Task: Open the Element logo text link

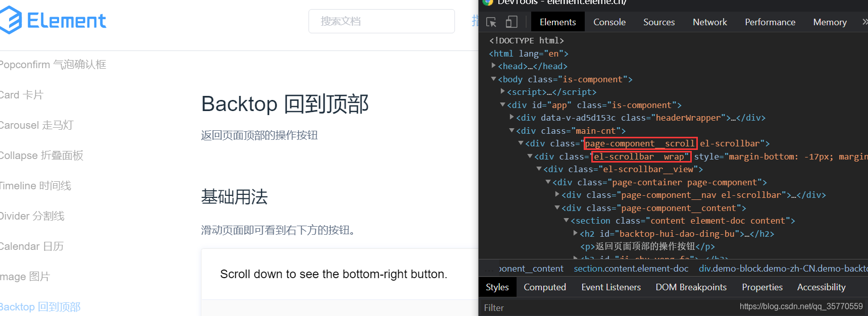Action: pyautogui.click(x=66, y=21)
